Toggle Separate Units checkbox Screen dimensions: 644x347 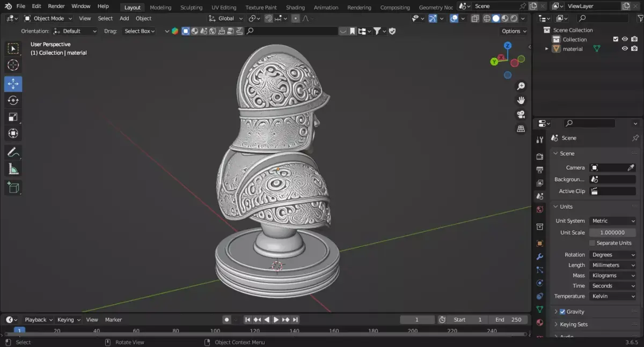592,243
